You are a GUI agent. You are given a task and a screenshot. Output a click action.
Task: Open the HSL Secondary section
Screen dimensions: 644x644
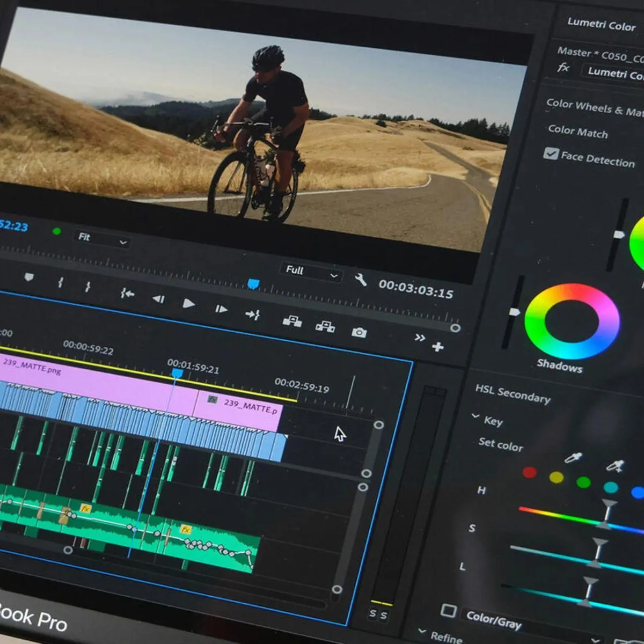coord(513,394)
